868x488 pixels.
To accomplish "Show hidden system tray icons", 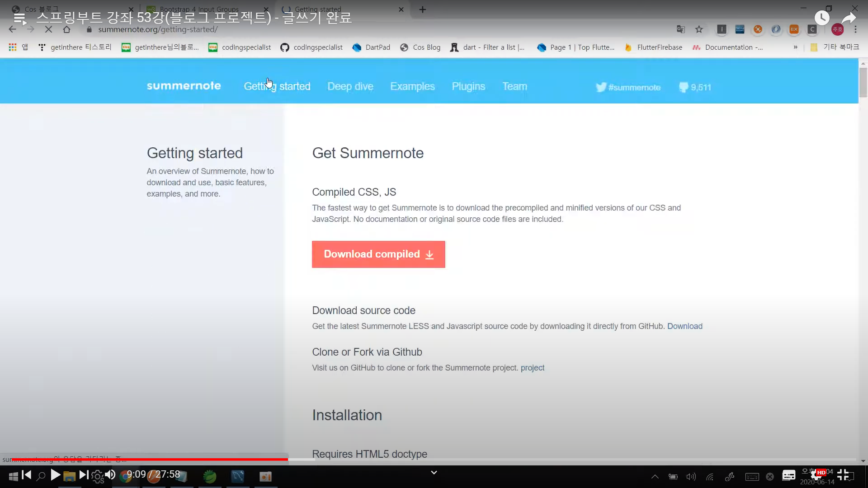I will [655, 476].
